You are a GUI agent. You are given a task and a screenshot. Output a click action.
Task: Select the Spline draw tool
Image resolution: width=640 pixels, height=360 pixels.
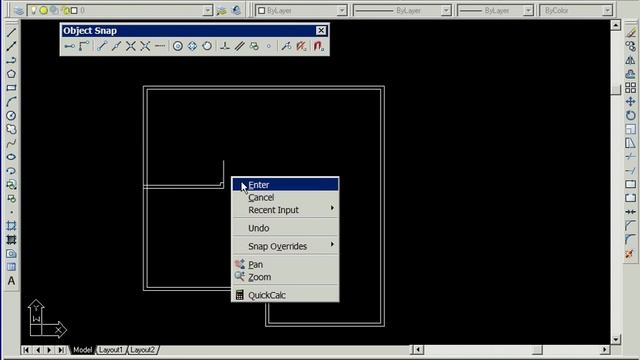(11, 143)
